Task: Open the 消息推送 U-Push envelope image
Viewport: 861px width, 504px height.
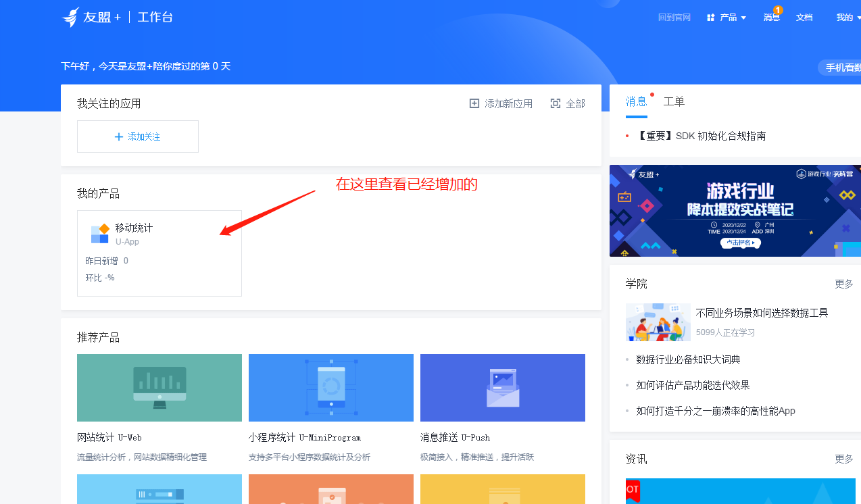Action: tap(503, 388)
